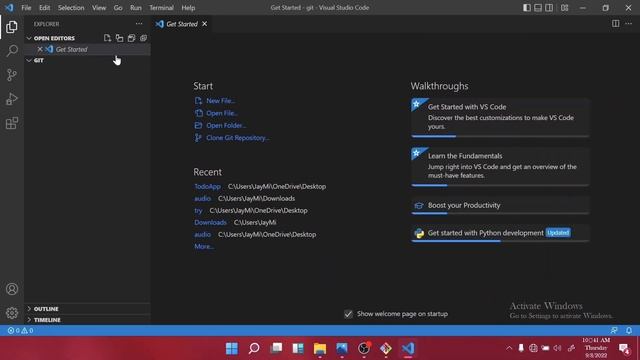Open the Go menu

(x=118, y=7)
